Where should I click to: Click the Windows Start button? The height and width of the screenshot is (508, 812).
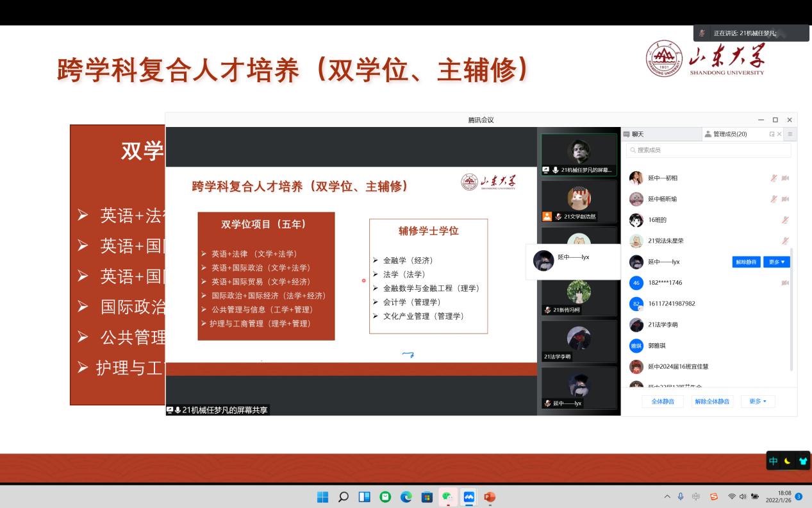322,496
